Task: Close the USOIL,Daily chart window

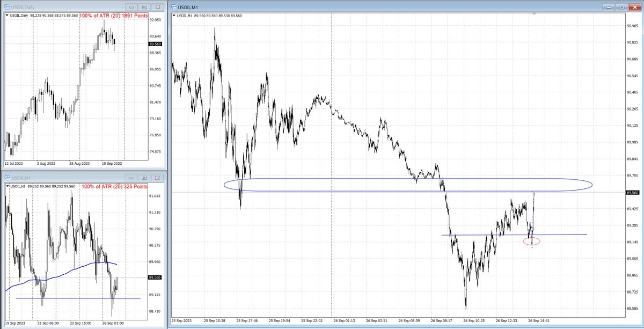Action: point(157,8)
